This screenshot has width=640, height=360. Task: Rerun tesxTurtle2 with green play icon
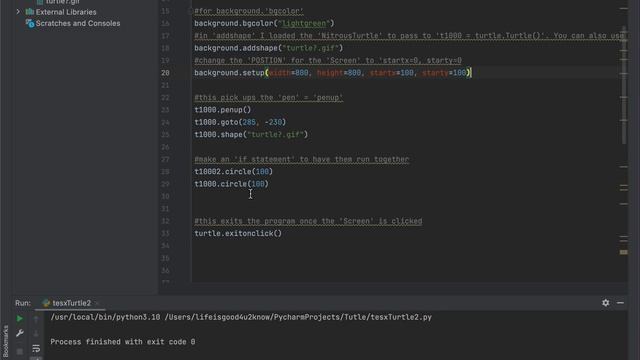(x=20, y=318)
